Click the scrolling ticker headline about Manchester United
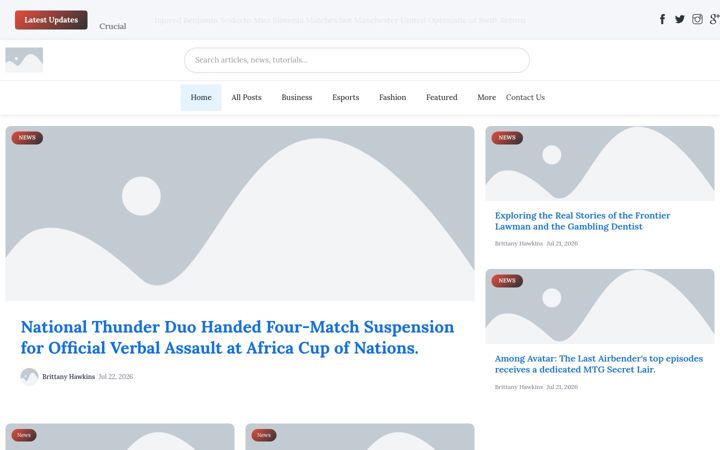This screenshot has height=450, width=720. (x=340, y=20)
